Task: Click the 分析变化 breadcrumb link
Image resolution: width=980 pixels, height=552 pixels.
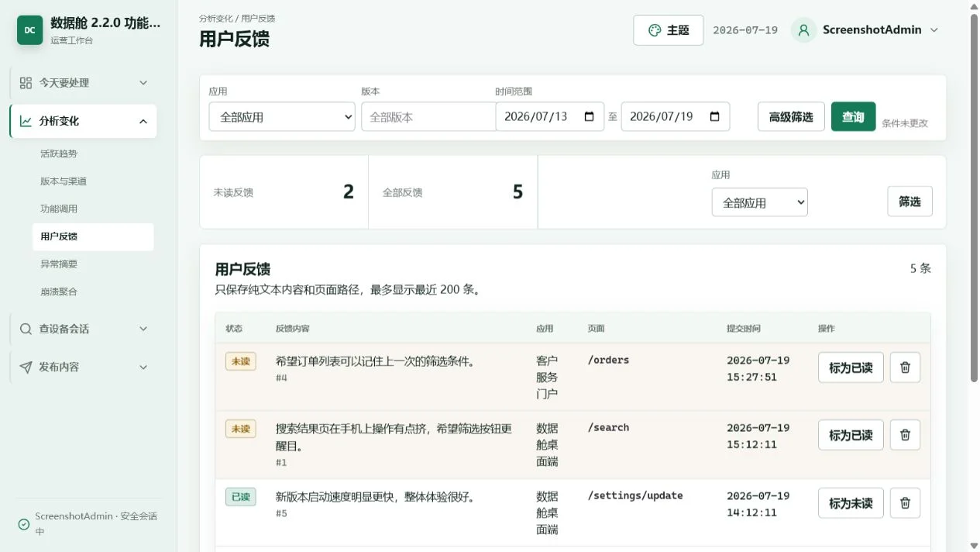Action: click(215, 18)
